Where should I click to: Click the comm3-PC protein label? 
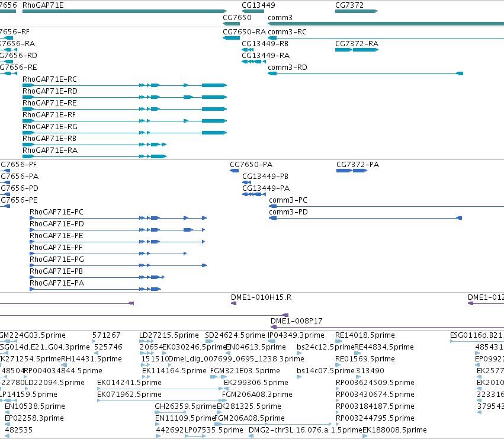click(x=288, y=200)
